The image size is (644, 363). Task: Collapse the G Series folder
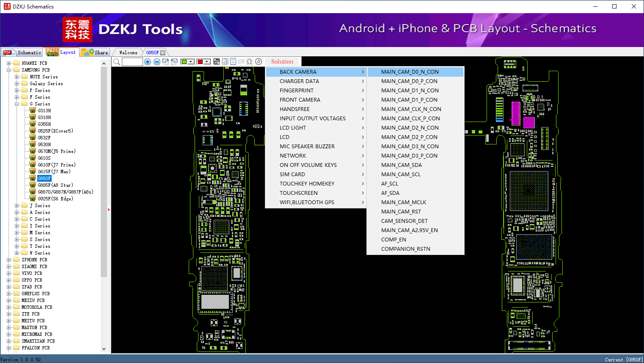pos(17,104)
